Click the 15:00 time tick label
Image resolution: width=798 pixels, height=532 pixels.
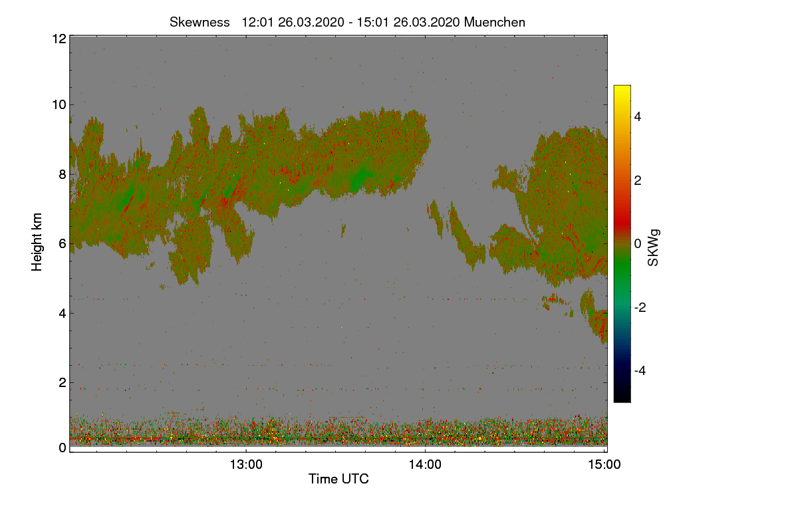[604, 465]
